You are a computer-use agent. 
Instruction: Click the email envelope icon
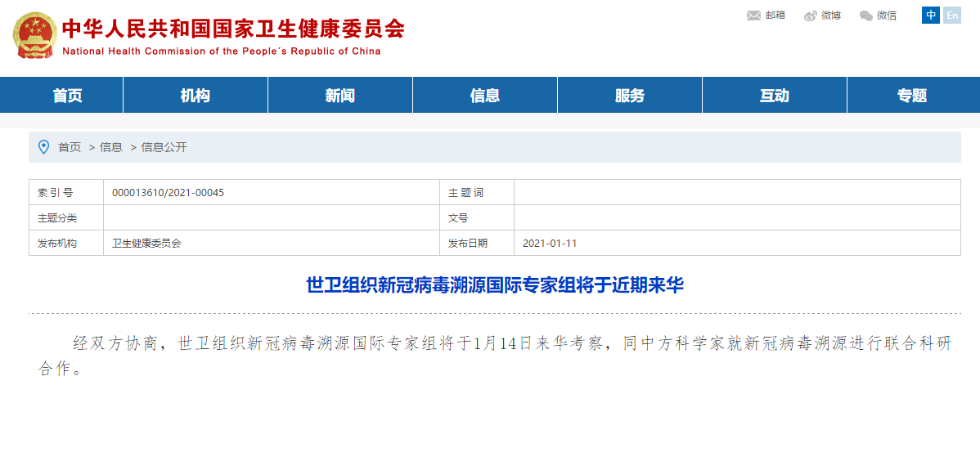753,16
